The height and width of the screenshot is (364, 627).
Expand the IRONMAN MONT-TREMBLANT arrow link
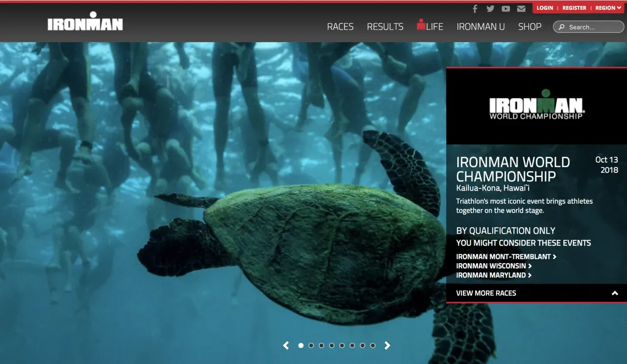click(555, 256)
